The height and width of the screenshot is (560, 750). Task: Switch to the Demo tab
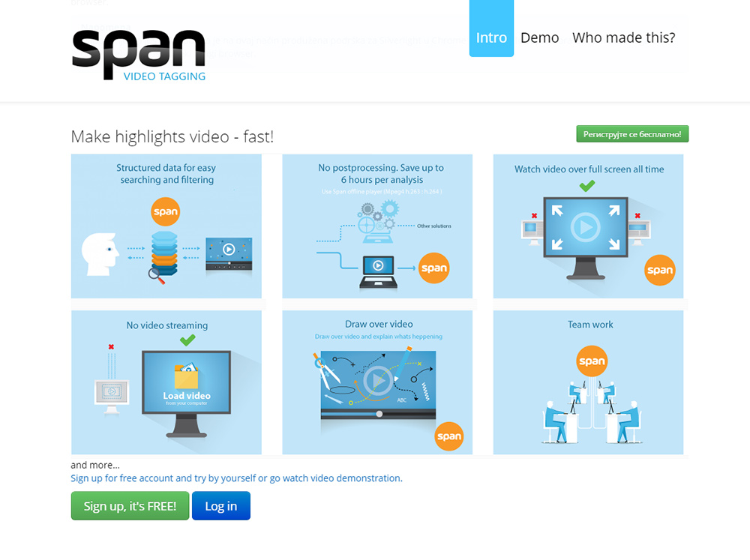[539, 37]
